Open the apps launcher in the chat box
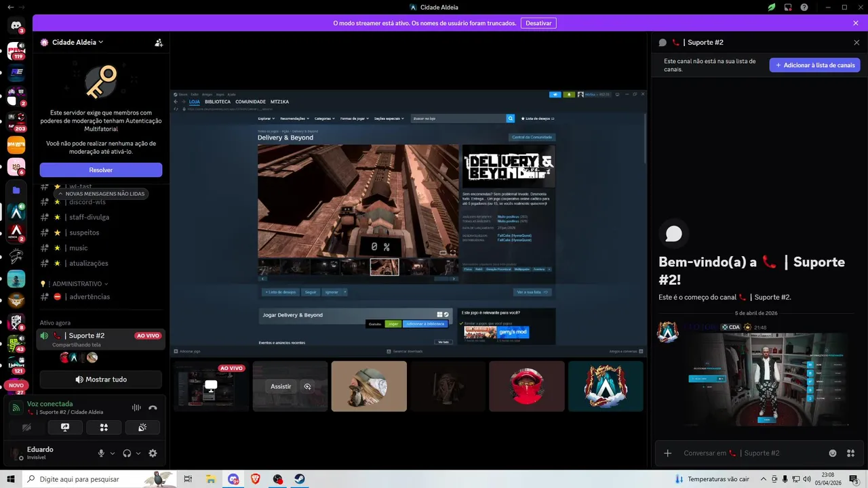 (850, 453)
